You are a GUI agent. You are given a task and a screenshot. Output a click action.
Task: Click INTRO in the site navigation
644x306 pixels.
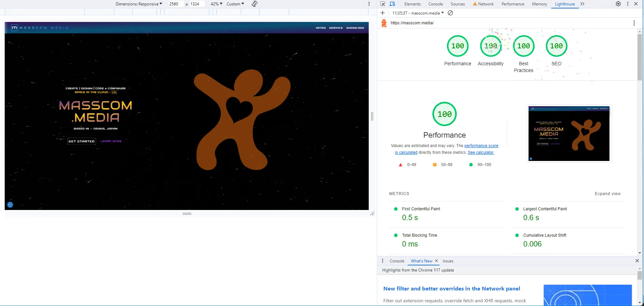point(321,28)
